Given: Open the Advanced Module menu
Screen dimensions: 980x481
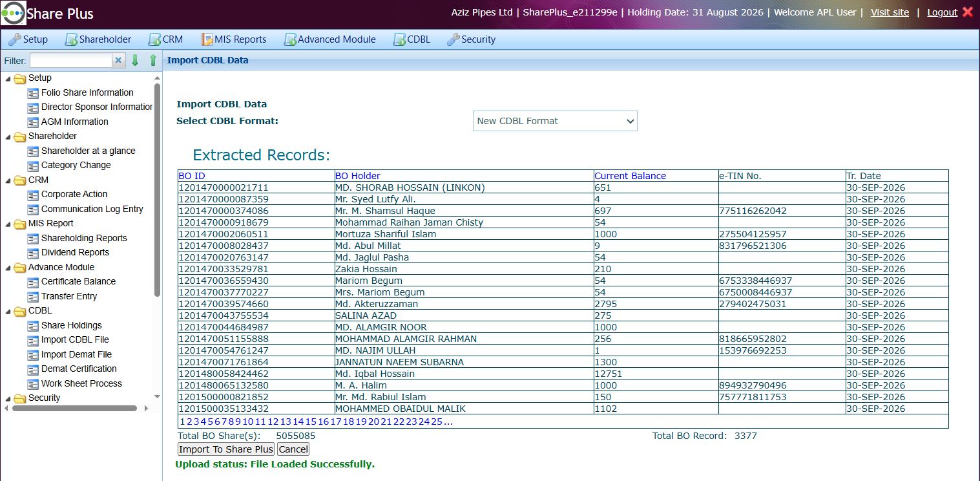Looking at the screenshot, I should click(x=329, y=39).
